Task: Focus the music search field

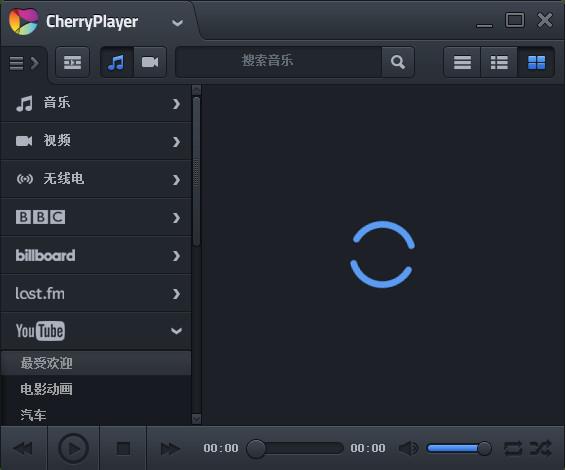Action: coord(279,62)
